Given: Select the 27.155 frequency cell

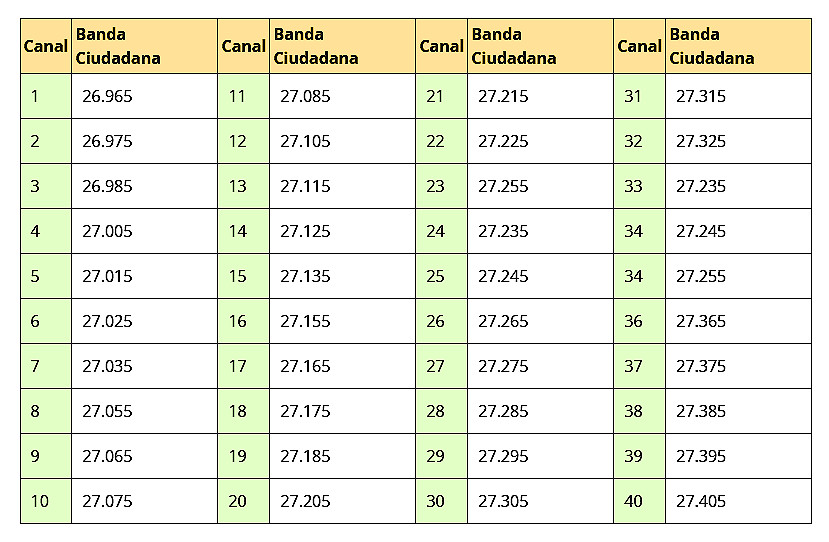Looking at the screenshot, I should [x=305, y=321].
